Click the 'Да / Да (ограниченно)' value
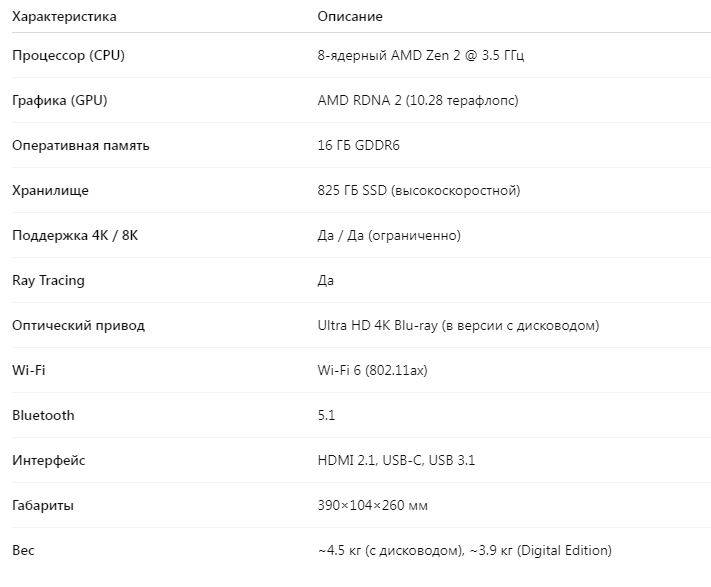 [x=389, y=235]
